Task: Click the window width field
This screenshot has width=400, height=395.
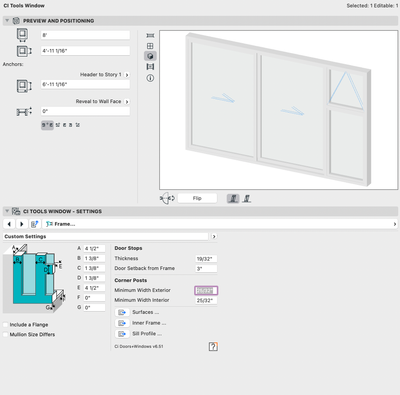Action: [85, 35]
